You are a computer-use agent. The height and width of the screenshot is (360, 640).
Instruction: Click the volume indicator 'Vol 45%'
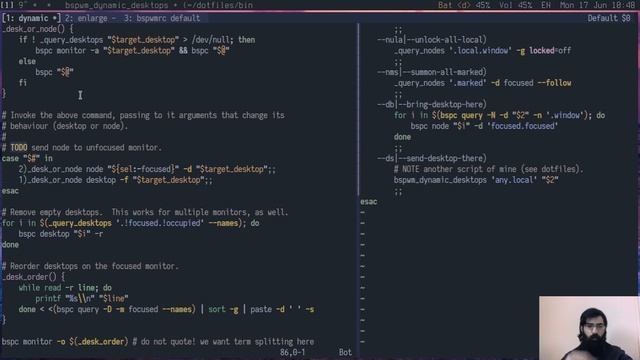coord(516,5)
